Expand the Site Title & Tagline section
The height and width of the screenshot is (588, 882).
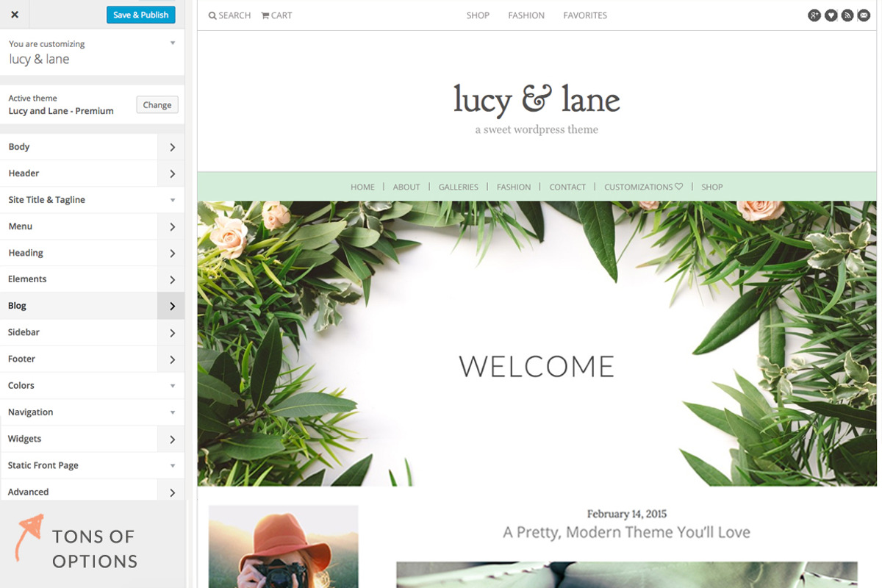[x=92, y=200]
